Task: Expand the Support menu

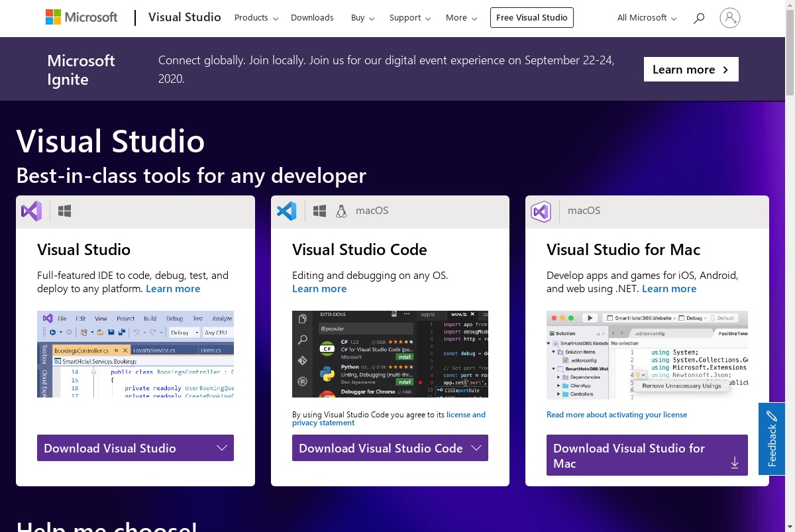Action: click(410, 18)
